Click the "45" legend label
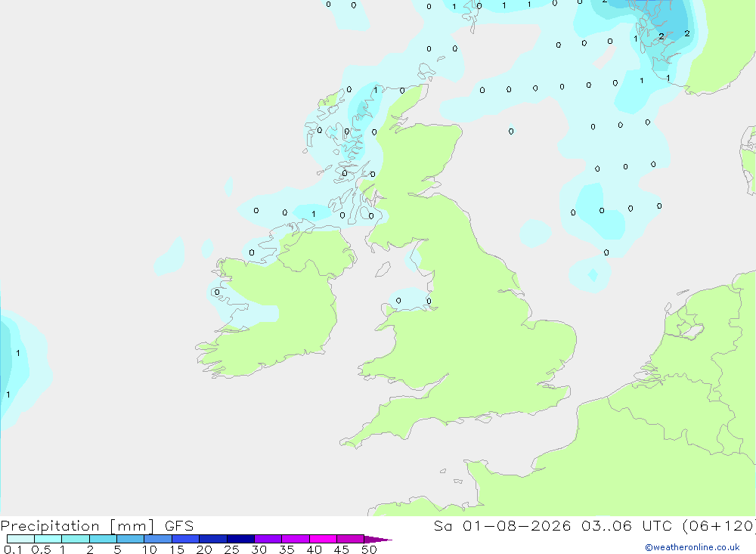The width and height of the screenshot is (756, 554). pos(342,549)
